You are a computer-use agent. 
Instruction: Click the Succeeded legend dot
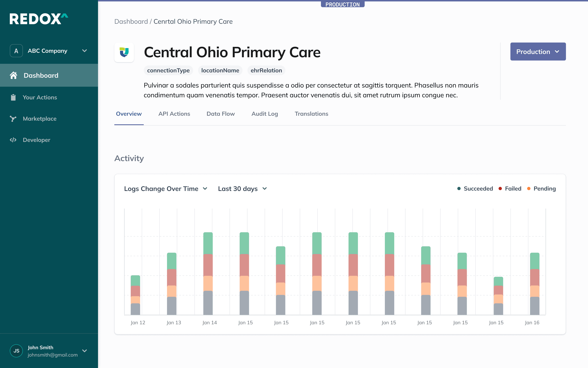(x=459, y=189)
